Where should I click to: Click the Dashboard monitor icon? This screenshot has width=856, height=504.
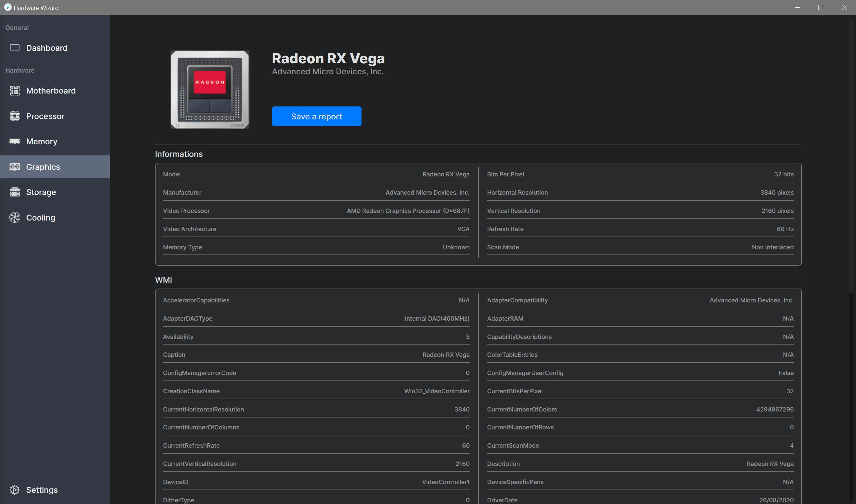coord(15,48)
